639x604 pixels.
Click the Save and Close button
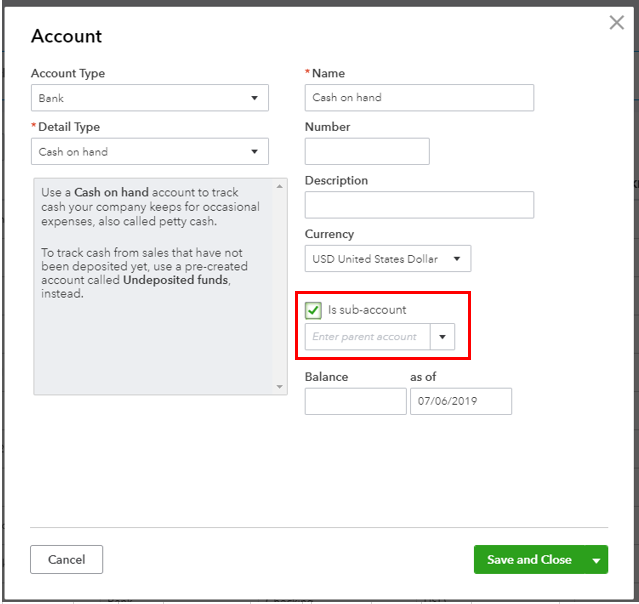529,560
